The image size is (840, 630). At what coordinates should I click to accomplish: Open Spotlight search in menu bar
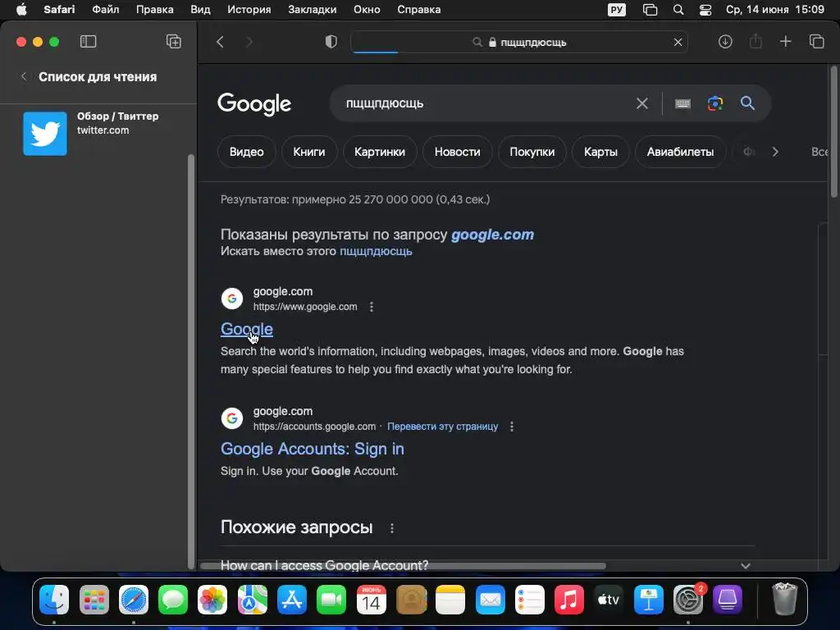[x=678, y=10]
